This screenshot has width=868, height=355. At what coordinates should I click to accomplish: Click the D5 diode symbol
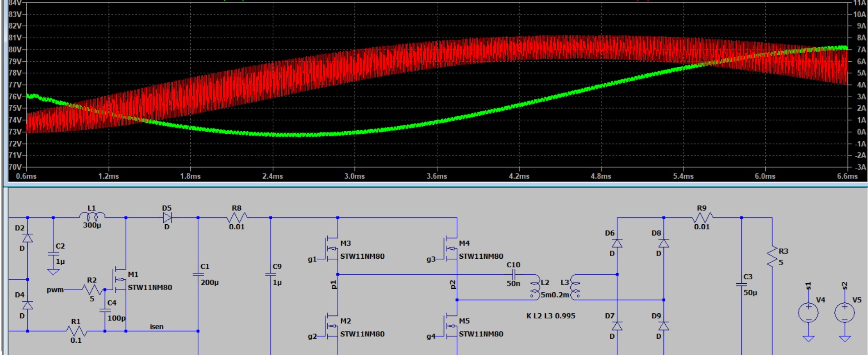point(167,217)
